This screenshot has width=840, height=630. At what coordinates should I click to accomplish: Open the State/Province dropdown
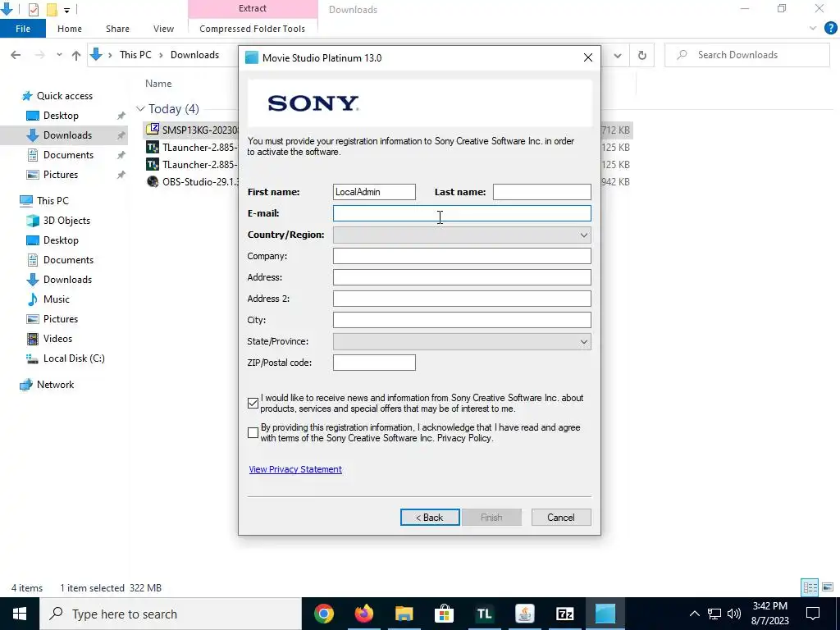pyautogui.click(x=462, y=341)
